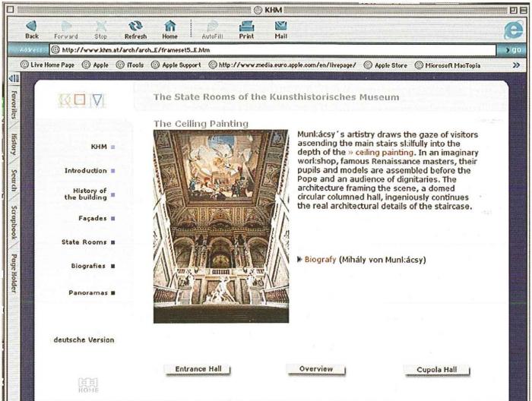Viewport: 532px width, 401px height.
Task: Click the URL address field
Action: [x=274, y=49]
